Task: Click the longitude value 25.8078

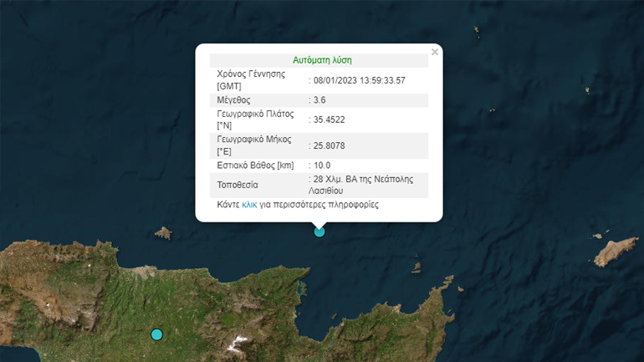Action: pos(329,145)
